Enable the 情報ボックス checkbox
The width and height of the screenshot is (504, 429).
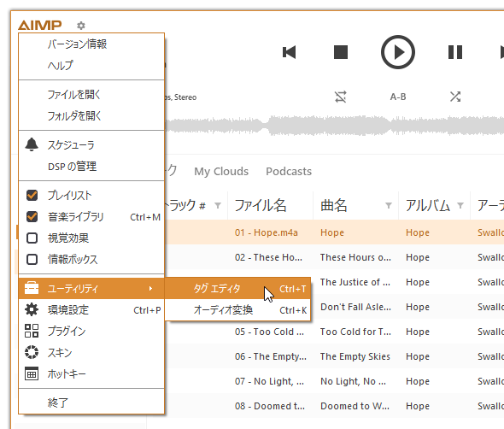32,259
